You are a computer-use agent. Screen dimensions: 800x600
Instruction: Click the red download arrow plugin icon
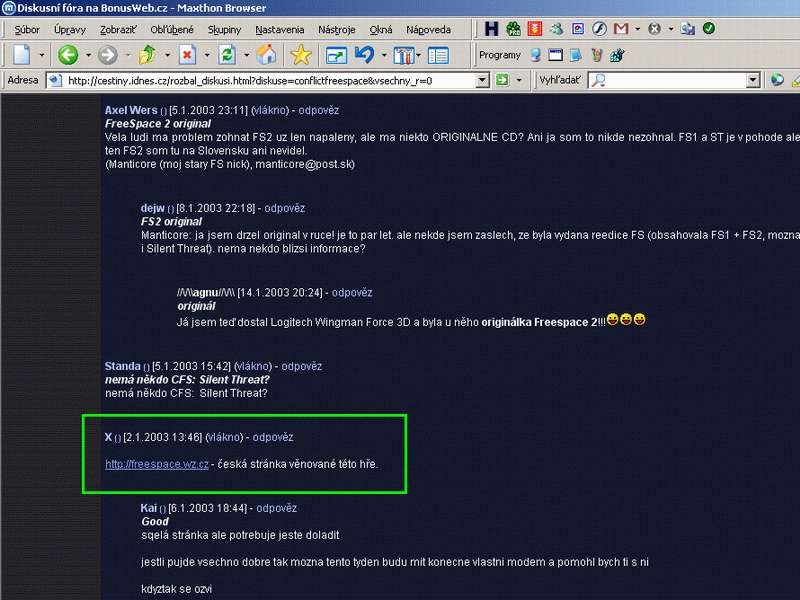(534, 29)
